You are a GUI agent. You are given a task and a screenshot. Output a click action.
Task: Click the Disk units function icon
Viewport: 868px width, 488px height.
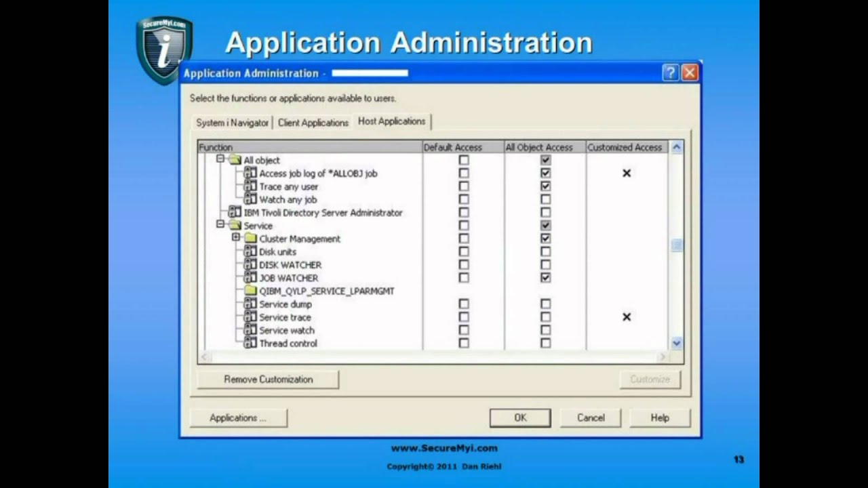tap(250, 251)
